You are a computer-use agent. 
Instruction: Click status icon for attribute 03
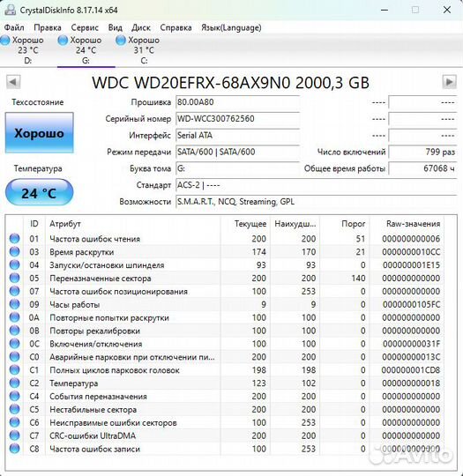14,251
